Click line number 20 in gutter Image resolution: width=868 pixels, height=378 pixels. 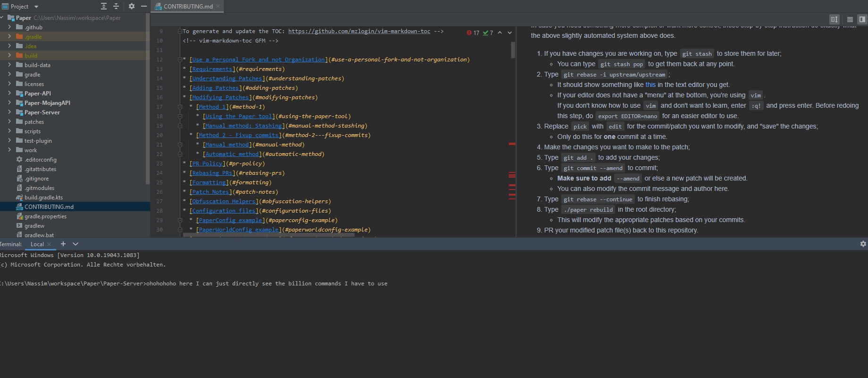click(160, 135)
